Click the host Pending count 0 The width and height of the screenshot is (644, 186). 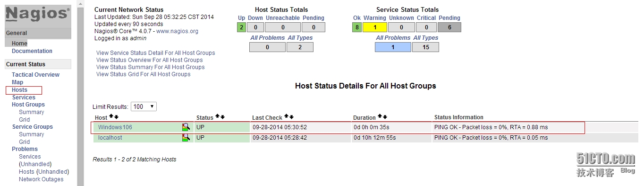tap(314, 27)
